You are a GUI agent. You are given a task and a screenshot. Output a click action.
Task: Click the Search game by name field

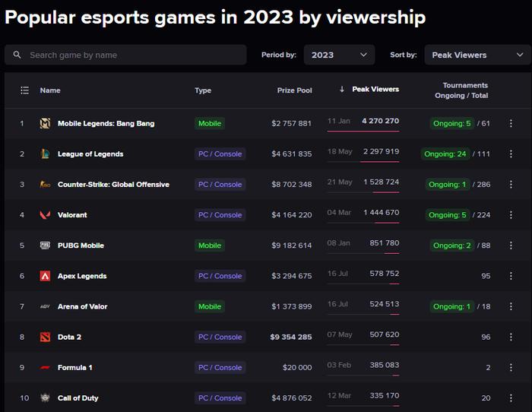[125, 55]
